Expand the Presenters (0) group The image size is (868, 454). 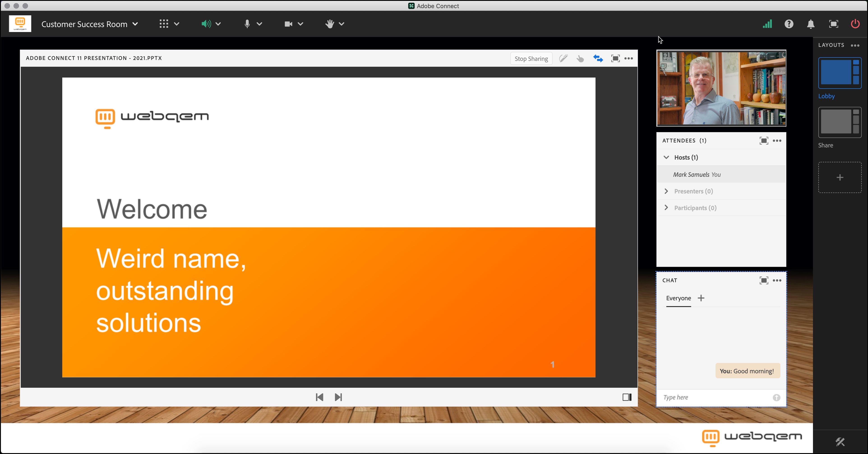666,191
